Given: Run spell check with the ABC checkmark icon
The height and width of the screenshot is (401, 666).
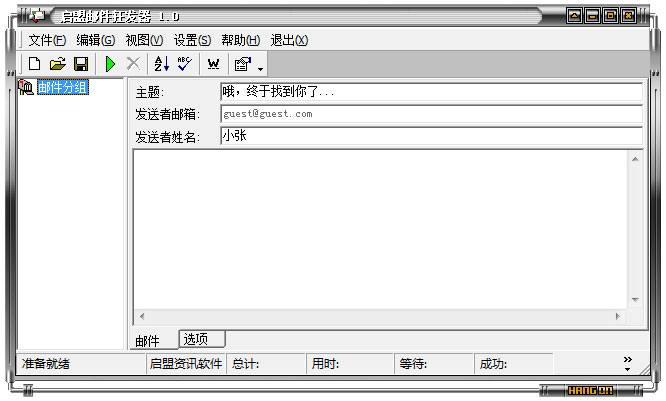Looking at the screenshot, I should [184, 64].
